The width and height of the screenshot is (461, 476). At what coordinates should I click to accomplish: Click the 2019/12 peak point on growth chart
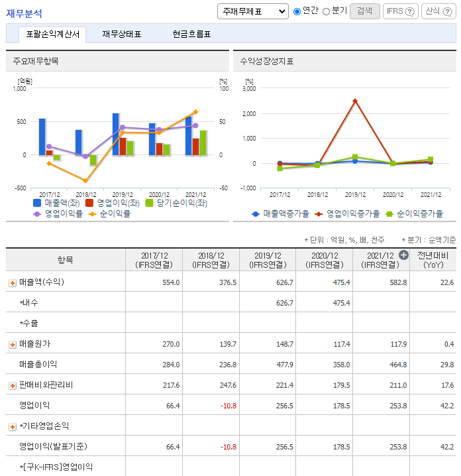355,101
